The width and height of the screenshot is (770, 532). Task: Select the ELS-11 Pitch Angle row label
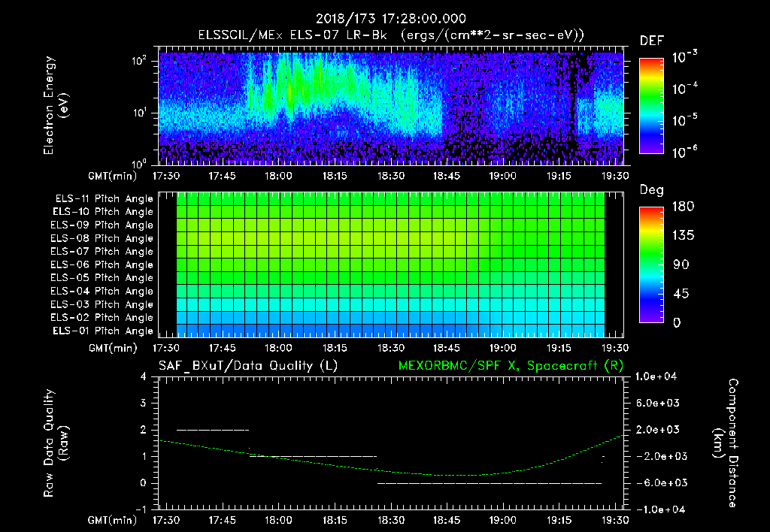(104, 199)
